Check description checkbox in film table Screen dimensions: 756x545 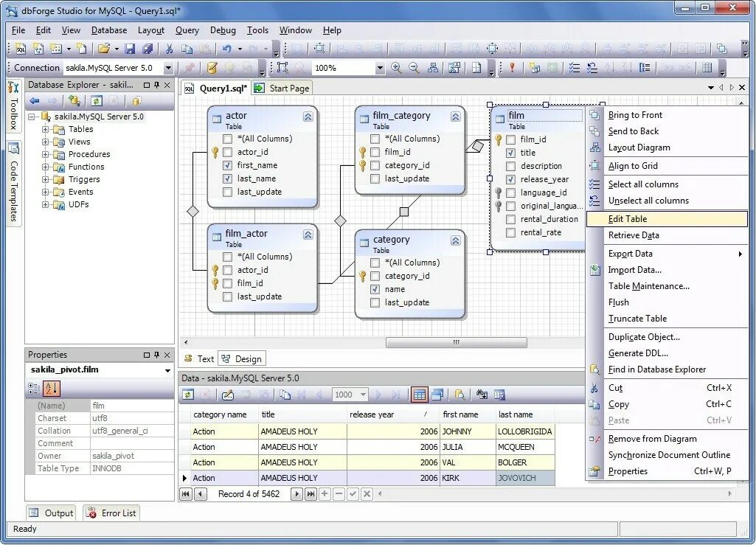[510, 166]
